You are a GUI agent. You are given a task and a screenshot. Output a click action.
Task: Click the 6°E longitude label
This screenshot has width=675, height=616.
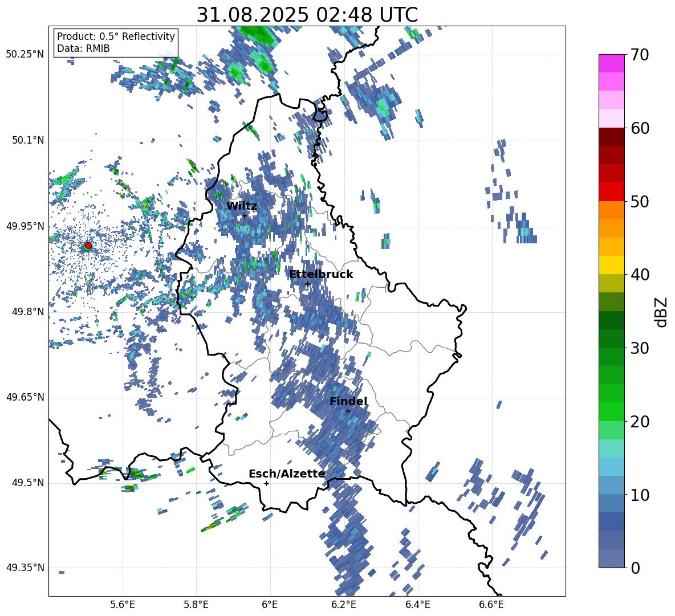(x=270, y=605)
